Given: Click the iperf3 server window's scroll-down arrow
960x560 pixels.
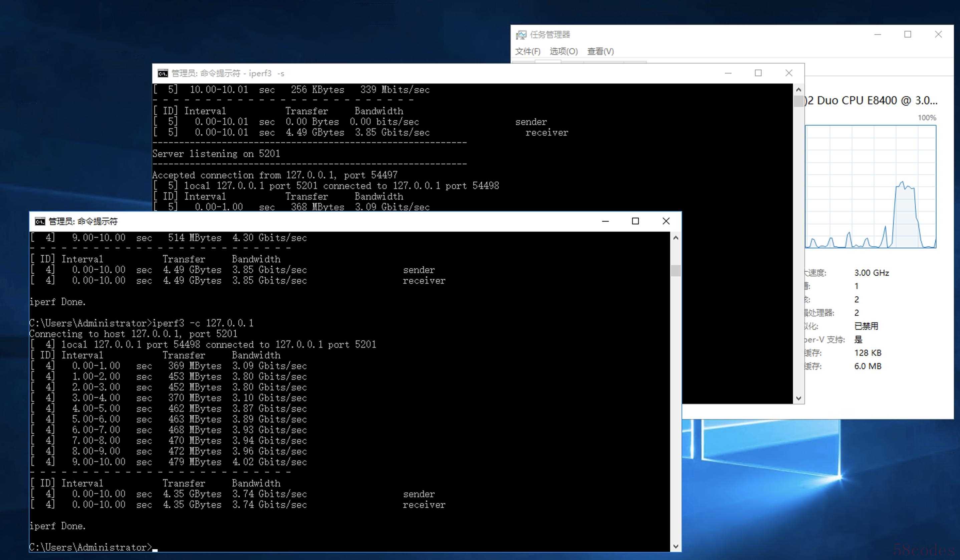Looking at the screenshot, I should coord(798,398).
